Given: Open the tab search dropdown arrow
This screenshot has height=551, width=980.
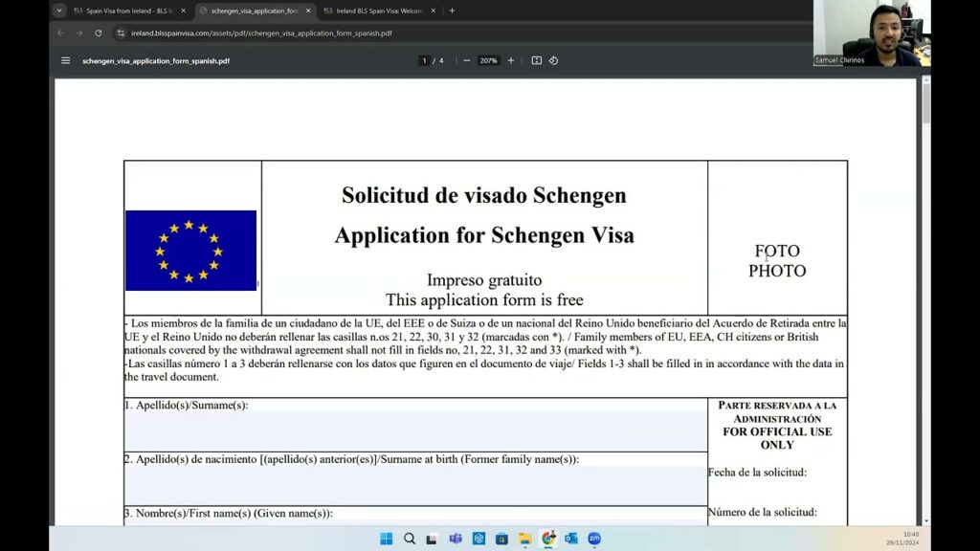Looking at the screenshot, I should (59, 11).
